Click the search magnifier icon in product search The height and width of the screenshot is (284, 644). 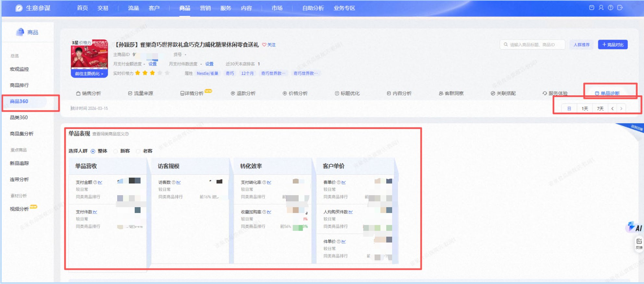506,45
